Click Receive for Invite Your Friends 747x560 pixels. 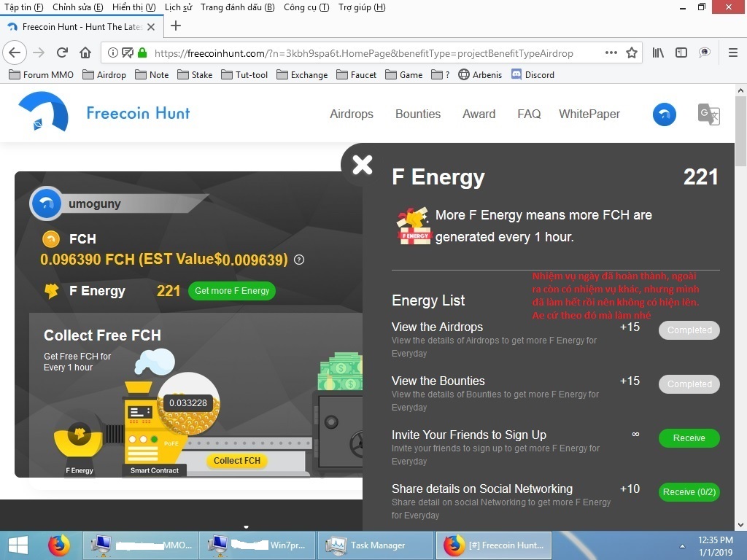coord(689,438)
